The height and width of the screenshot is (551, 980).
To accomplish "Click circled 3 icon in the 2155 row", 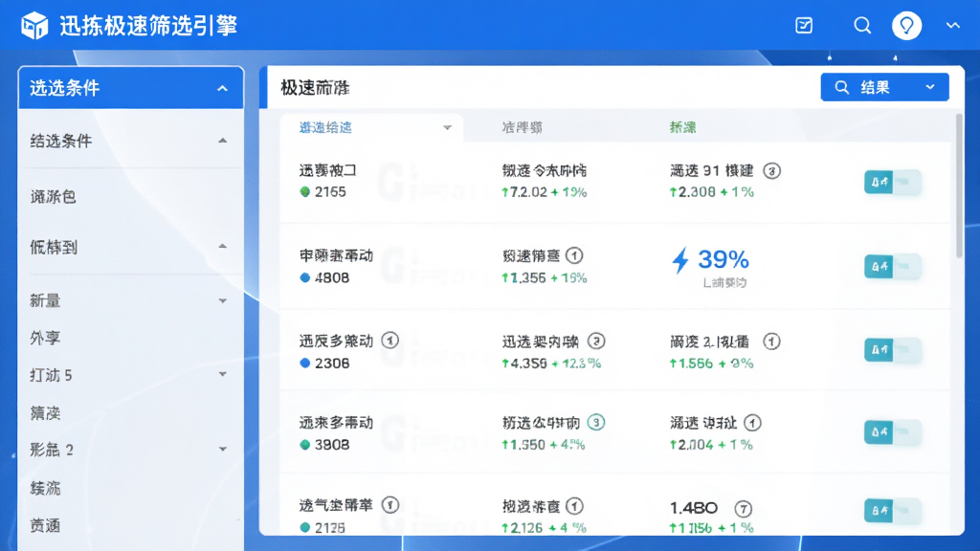I will coord(772,170).
